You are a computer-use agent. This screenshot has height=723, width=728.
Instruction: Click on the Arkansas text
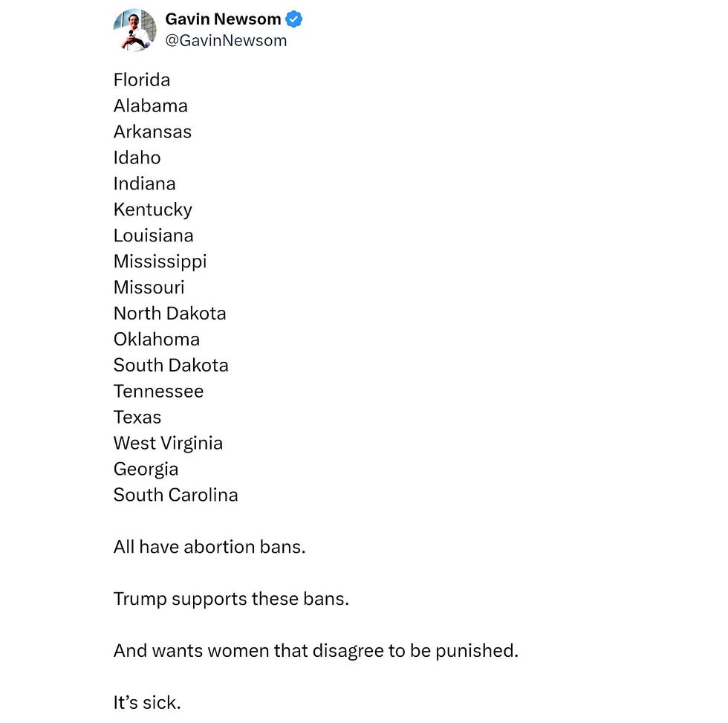pos(152,132)
